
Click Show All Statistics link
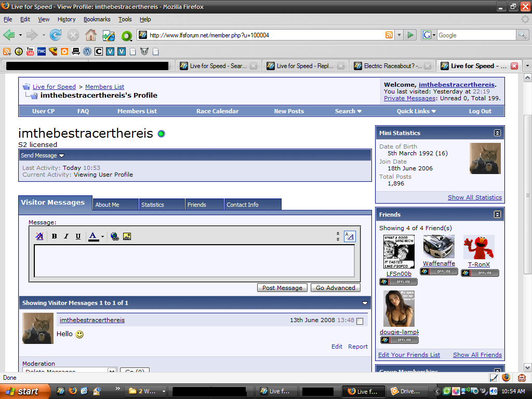475,197
